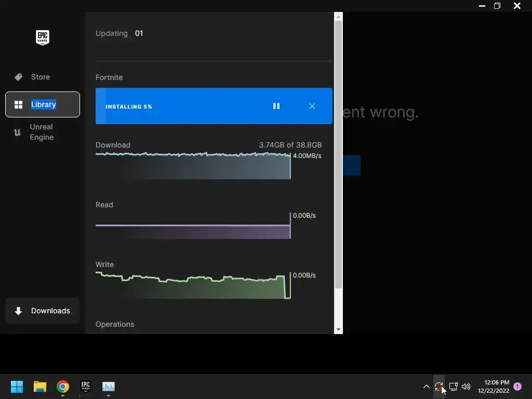Viewport: 532px width, 399px height.
Task: Minimize the Epic Games window
Action: pyautogui.click(x=482, y=6)
